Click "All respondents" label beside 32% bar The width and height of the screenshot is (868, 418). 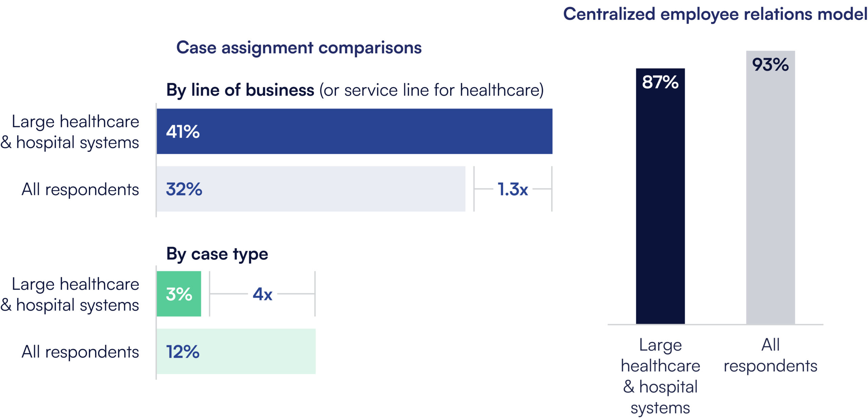pyautogui.click(x=80, y=189)
